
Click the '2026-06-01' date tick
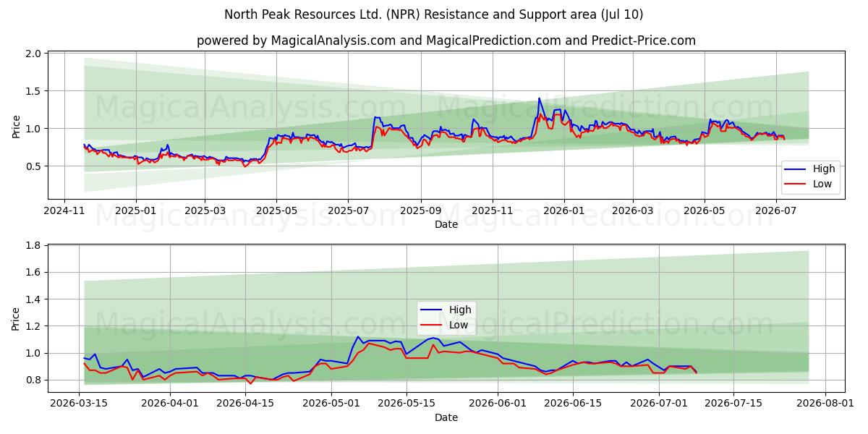(x=498, y=404)
